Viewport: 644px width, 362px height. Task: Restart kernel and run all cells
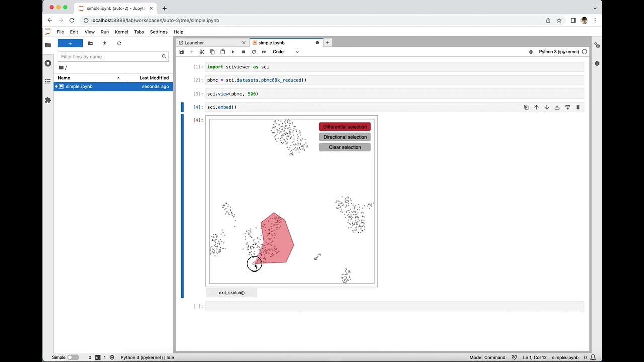[x=264, y=52]
